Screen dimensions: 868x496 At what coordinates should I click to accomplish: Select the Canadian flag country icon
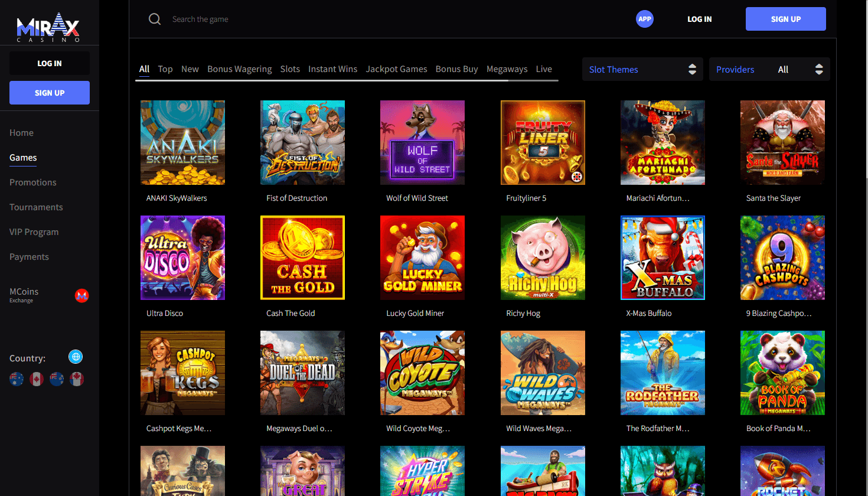click(x=36, y=378)
